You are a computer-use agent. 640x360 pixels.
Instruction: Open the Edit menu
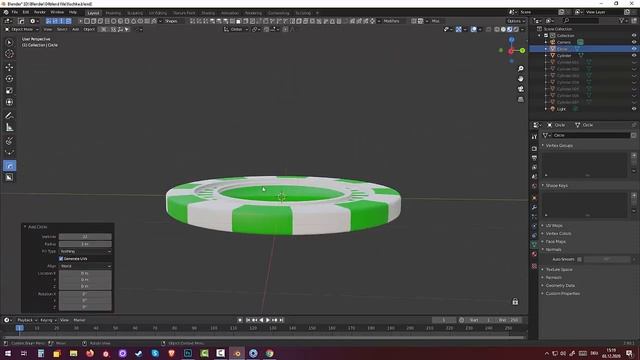[26, 12]
